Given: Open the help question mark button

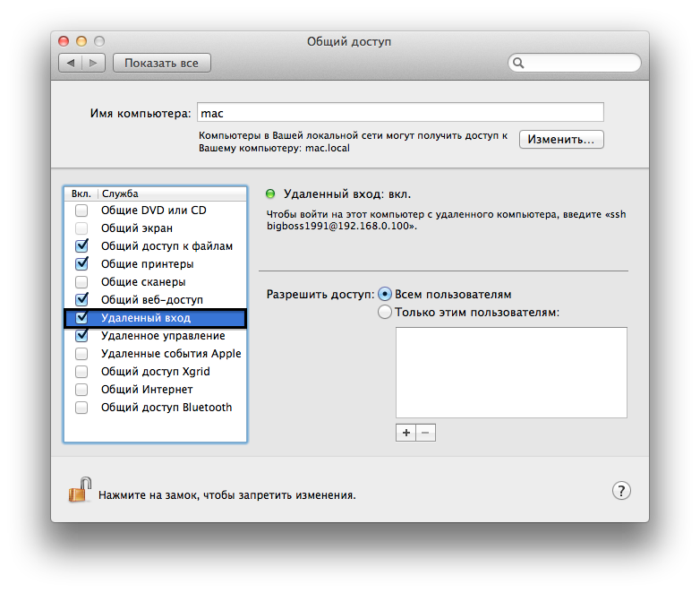Looking at the screenshot, I should pyautogui.click(x=621, y=491).
